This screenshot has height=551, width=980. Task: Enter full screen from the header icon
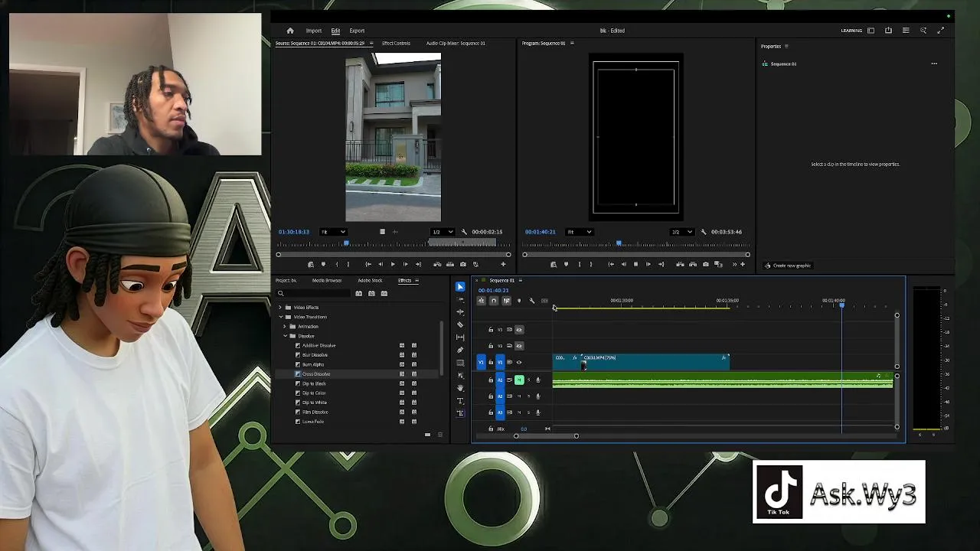click(x=941, y=31)
